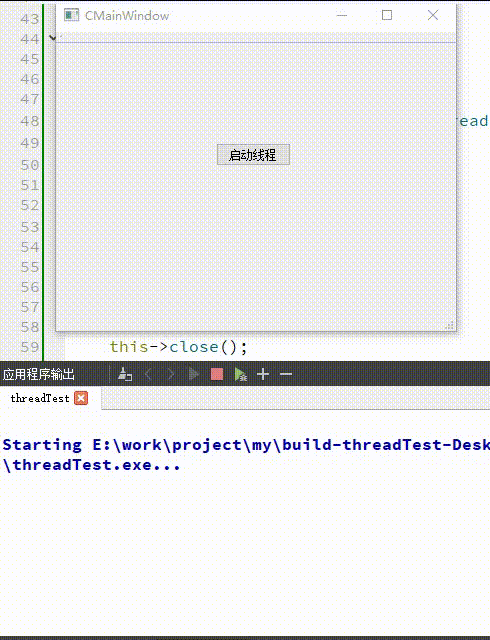Screen dimensions: 490x640
Task: Click the 应用程序输出 panel title
Action: 39,374
